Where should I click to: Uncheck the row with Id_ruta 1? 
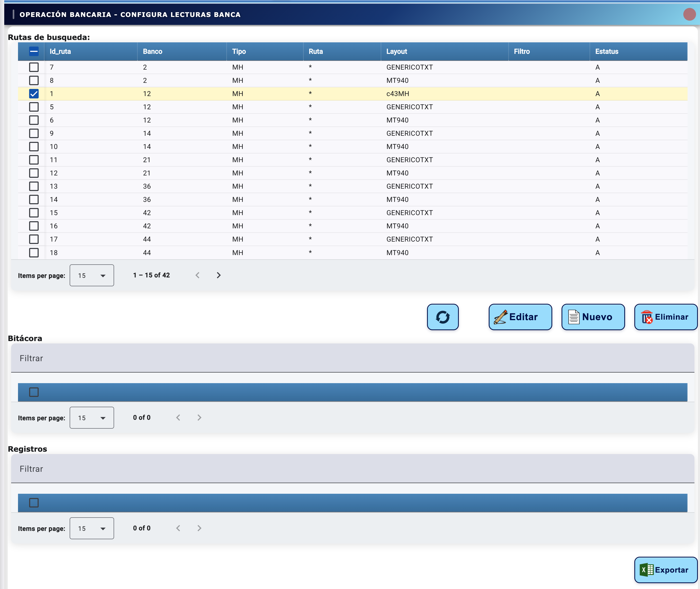(34, 94)
